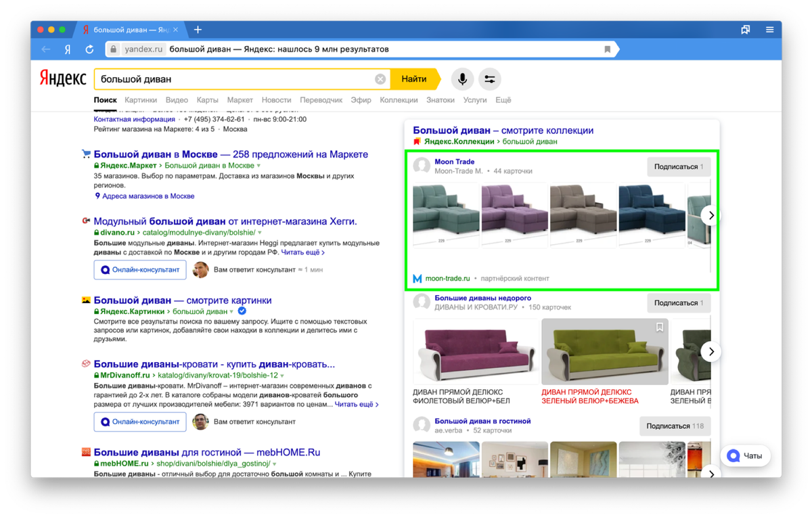Switch to the Картинки search tab
812x517 pixels.
pos(141,100)
